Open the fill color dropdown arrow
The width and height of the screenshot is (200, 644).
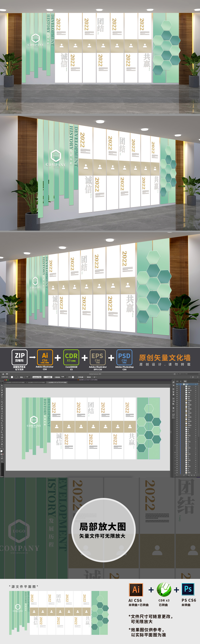[14, 377]
